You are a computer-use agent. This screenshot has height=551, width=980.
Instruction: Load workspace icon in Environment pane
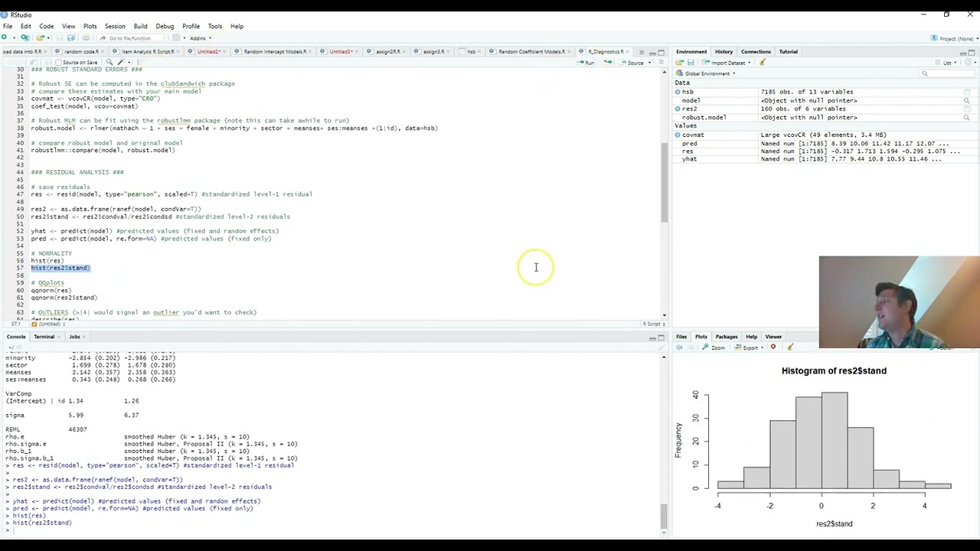679,63
